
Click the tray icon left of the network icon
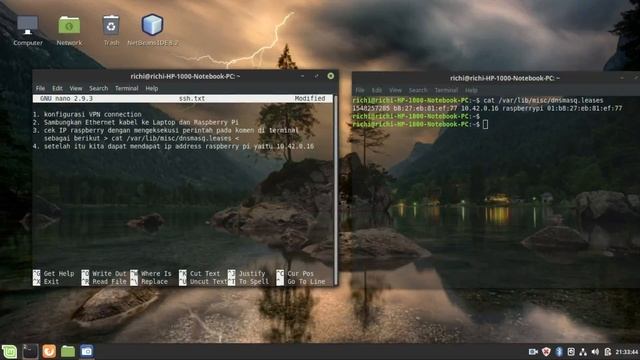(571, 352)
